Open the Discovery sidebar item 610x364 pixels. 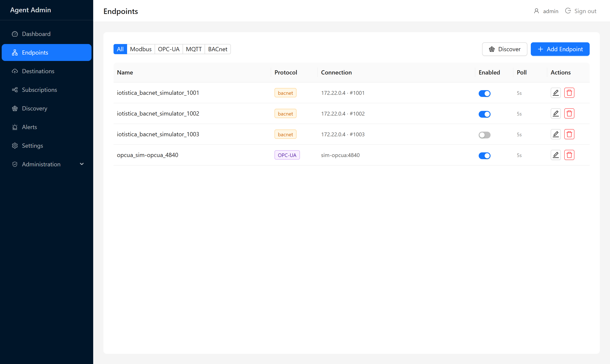[x=46, y=108]
